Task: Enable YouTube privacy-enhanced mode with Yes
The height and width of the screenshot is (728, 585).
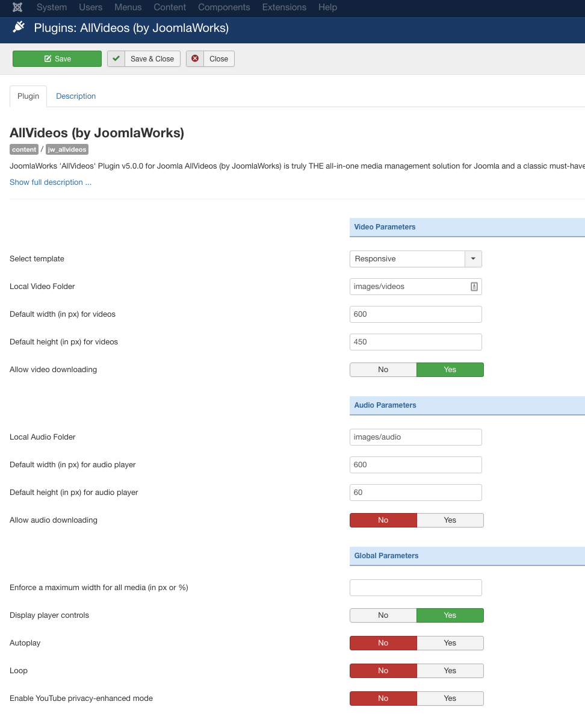Action: tap(450, 698)
